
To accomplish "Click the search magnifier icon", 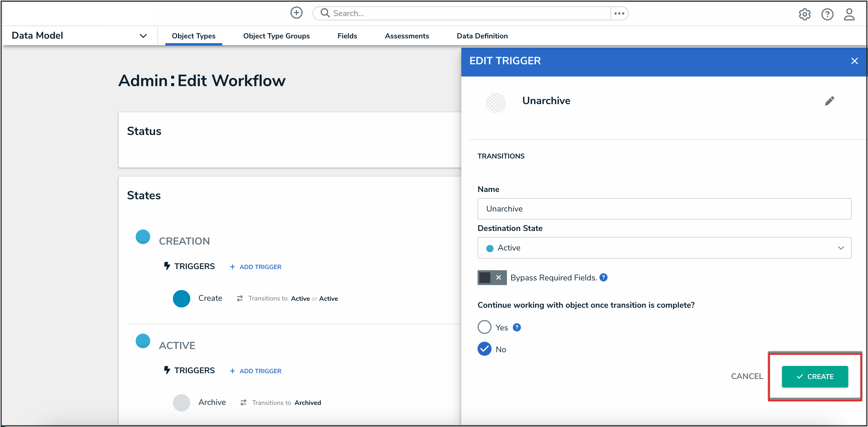I will [325, 13].
